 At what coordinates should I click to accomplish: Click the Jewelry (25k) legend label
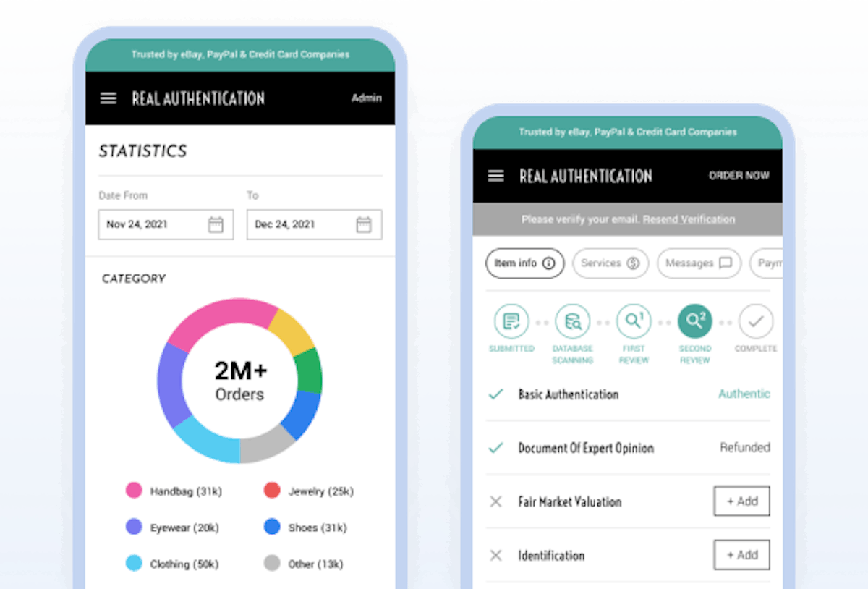click(x=321, y=491)
